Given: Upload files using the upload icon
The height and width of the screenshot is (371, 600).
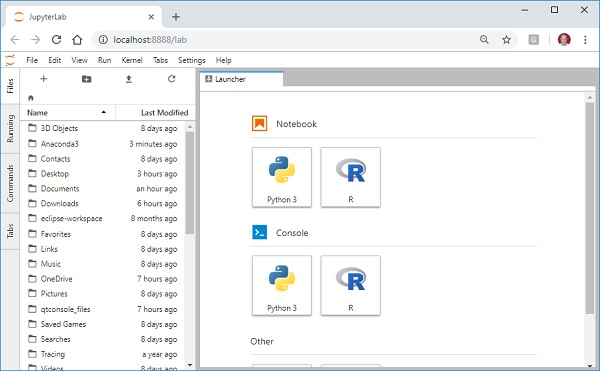Looking at the screenshot, I should tap(129, 79).
